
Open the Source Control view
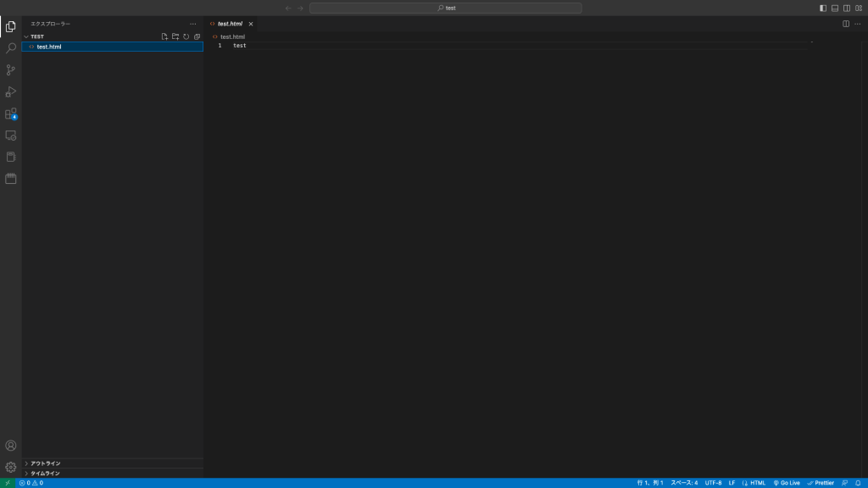point(11,70)
